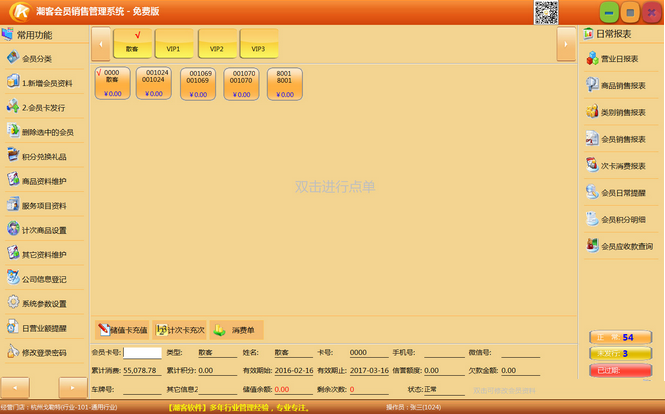
Task: Click the QR code in title bar
Action: click(x=546, y=12)
